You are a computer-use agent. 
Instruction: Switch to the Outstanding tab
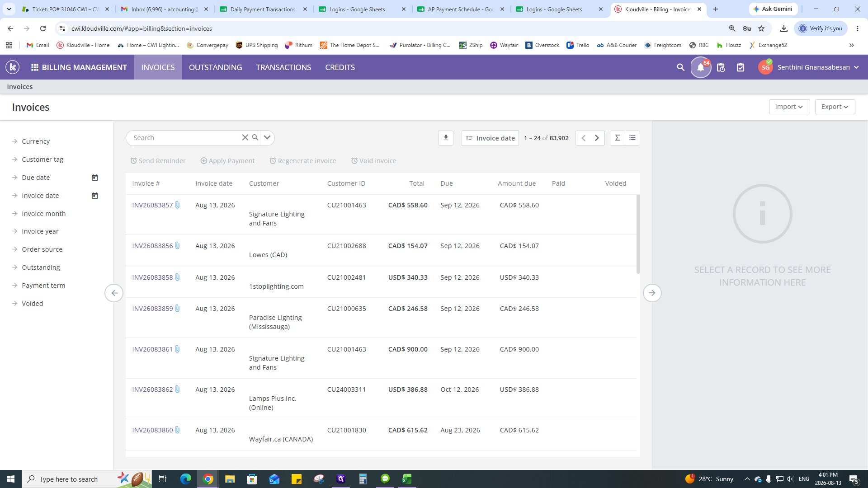pos(216,67)
